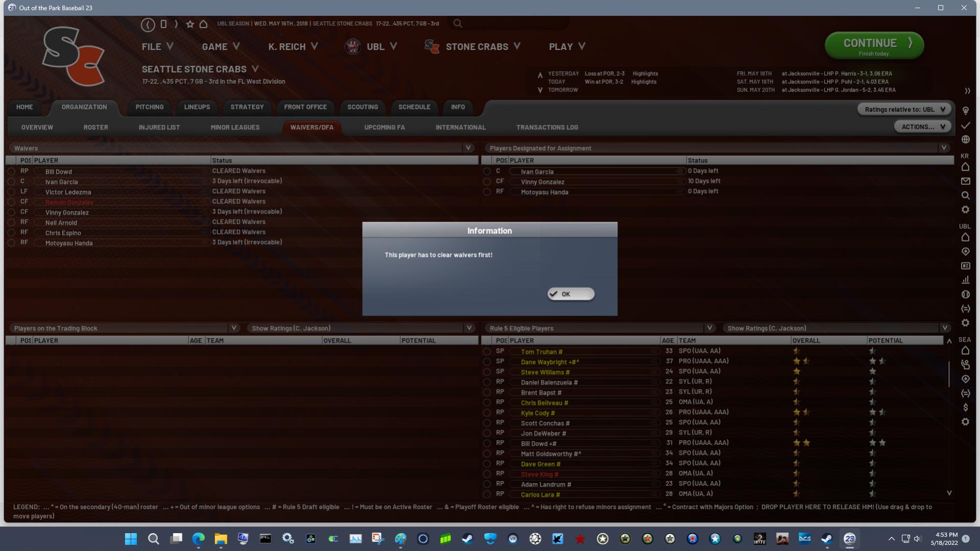The width and height of the screenshot is (980, 551).
Task: Open the TRANSACTIONS LOG sub-tab
Action: (x=547, y=127)
